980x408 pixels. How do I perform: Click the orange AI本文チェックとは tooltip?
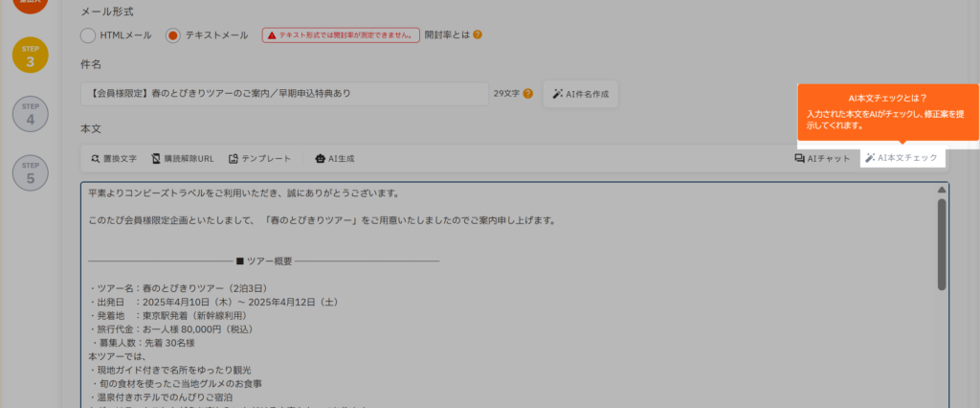pyautogui.click(x=887, y=111)
